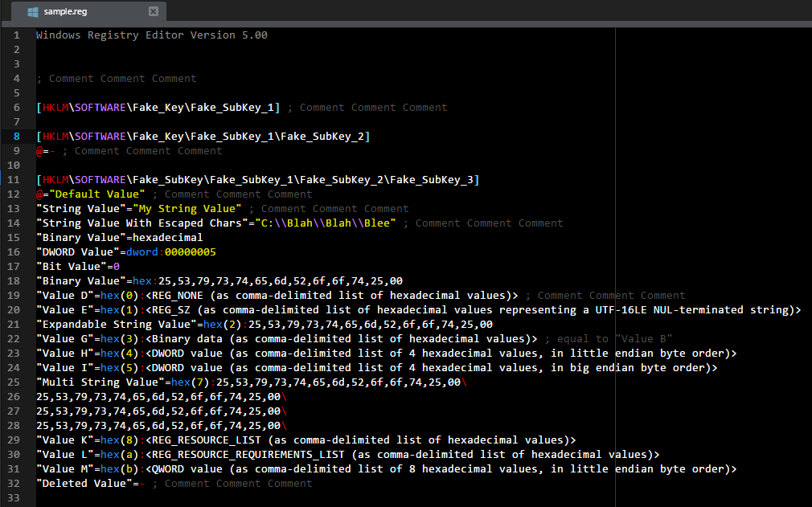Image resolution: width=812 pixels, height=507 pixels.
Task: Click the "Deleted Value" name on line 32
Action: (x=84, y=484)
